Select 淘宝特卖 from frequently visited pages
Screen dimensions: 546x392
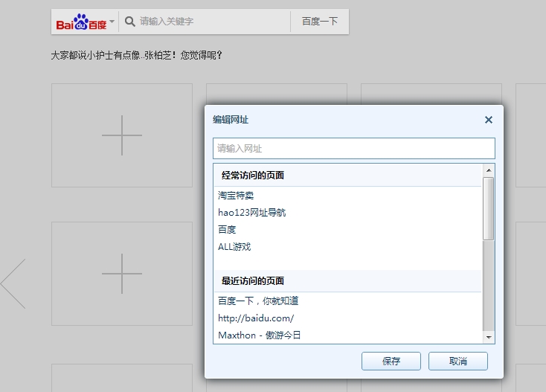[x=236, y=196]
